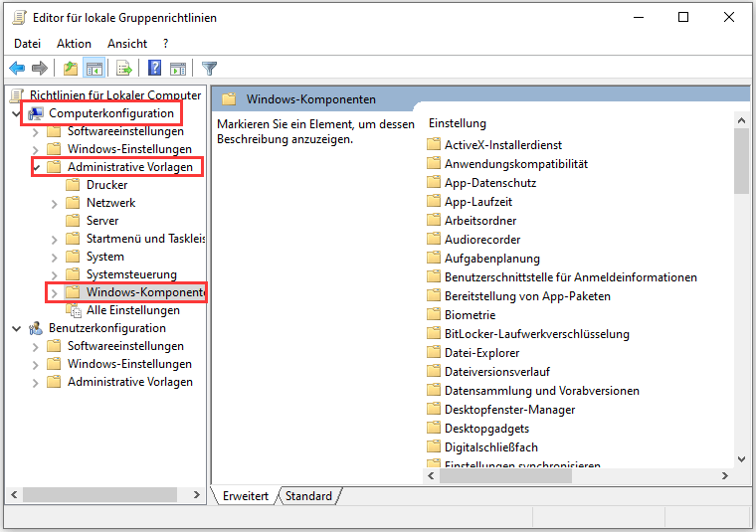Viewport: 756px width, 532px height.
Task: Open the ? help menu
Action: 165,44
